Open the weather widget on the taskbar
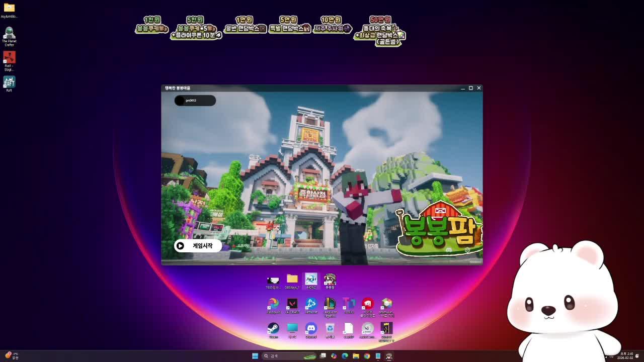This screenshot has height=362, width=644. [x=12, y=355]
